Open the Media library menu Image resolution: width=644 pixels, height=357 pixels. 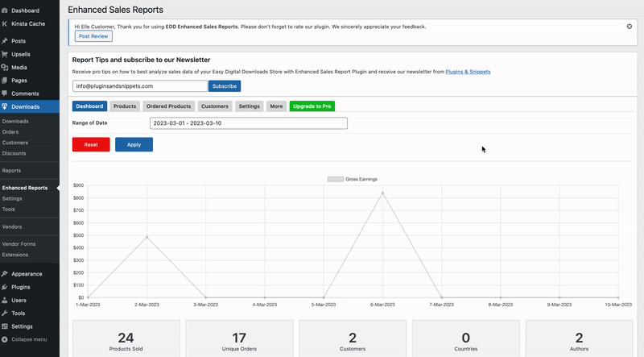(19, 68)
